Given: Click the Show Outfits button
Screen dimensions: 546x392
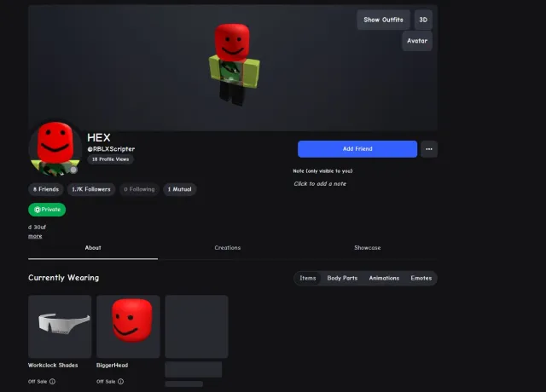Looking at the screenshot, I should tap(383, 20).
